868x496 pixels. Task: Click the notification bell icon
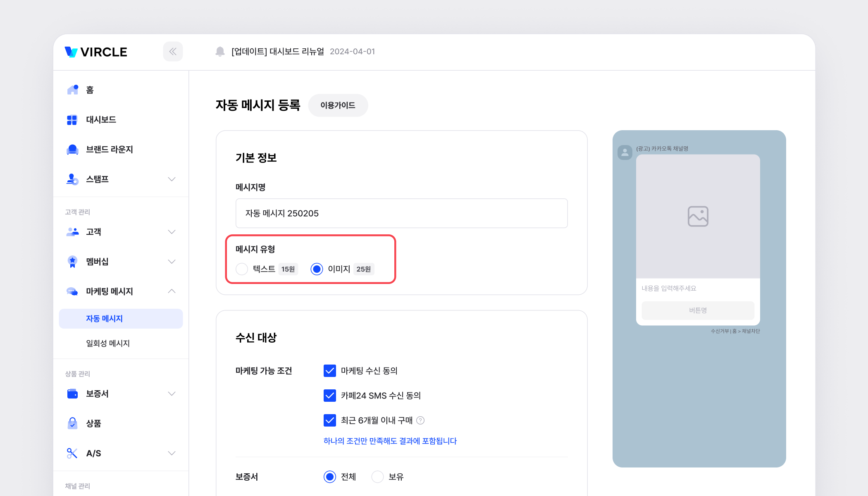220,52
